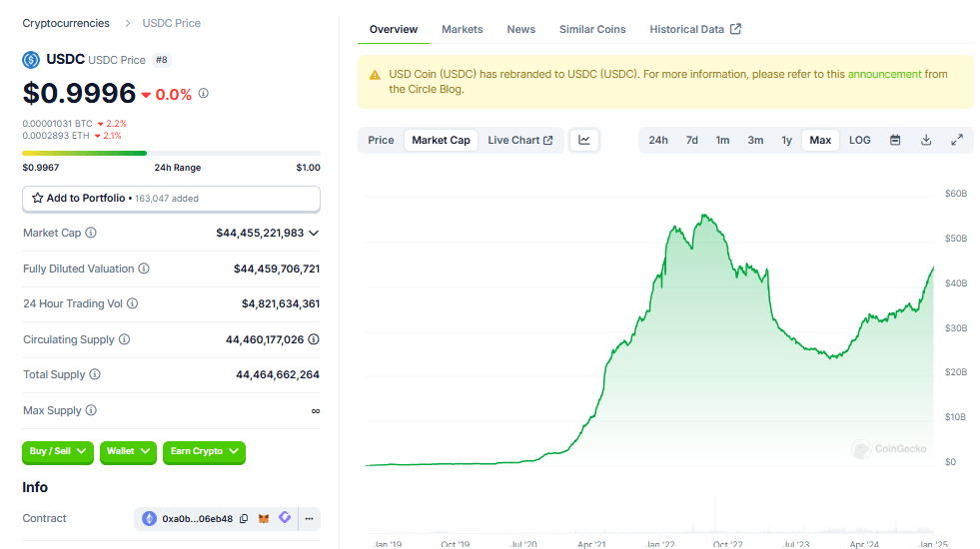Open Fully Diluted Valuation info icon
The image size is (980, 549).
[x=144, y=269]
